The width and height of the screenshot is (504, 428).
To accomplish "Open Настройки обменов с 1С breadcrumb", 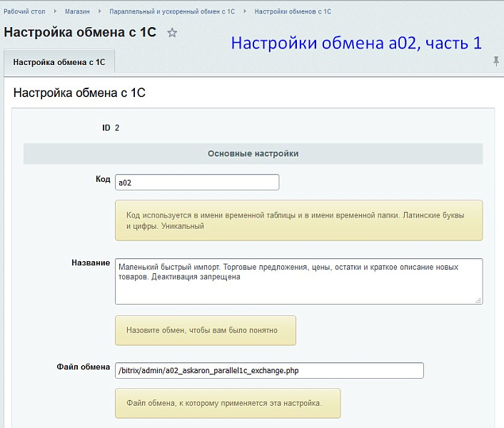I will pos(292,12).
